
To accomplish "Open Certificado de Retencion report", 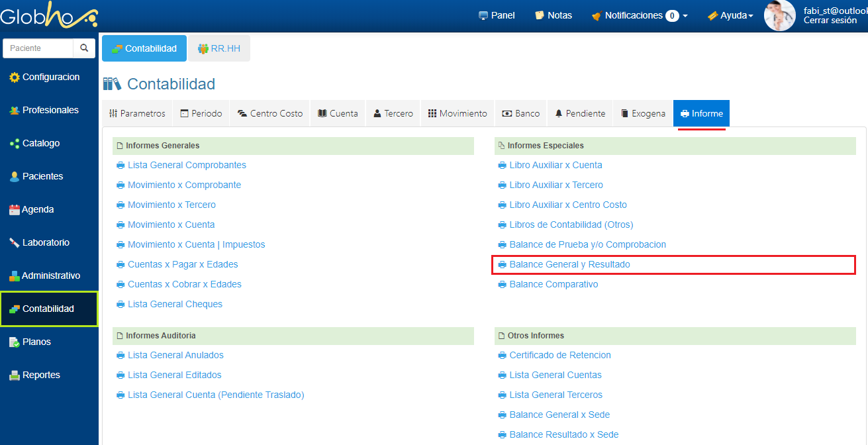I will click(559, 356).
